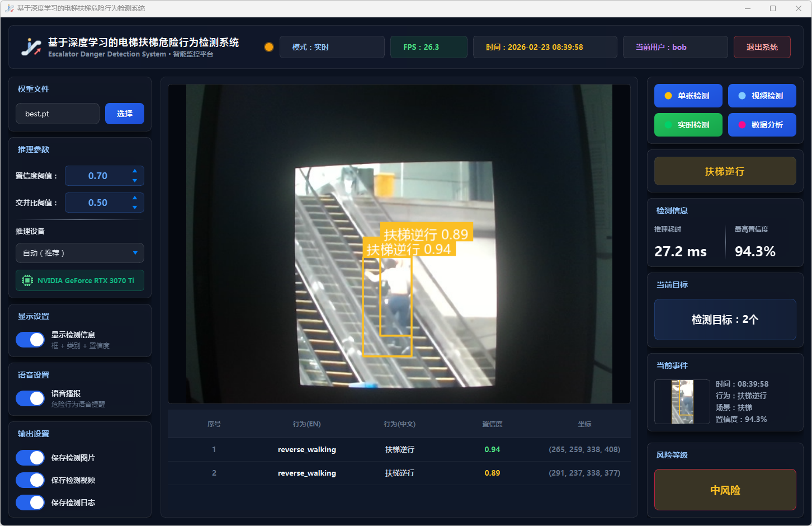The image size is (812, 526).
Task: Click the escalator logo icon in header
Action: (31, 47)
